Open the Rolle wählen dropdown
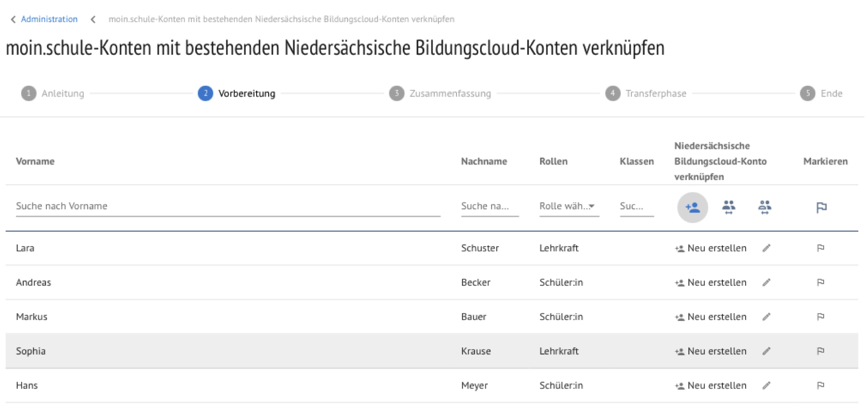Image resolution: width=868 pixels, height=413 pixels. (569, 206)
